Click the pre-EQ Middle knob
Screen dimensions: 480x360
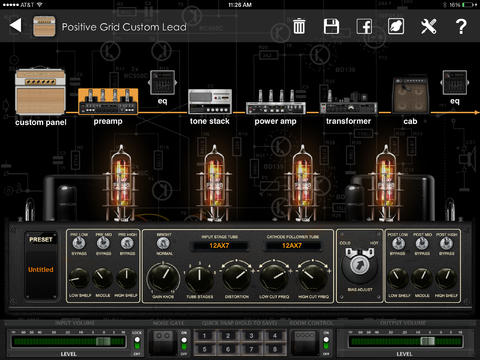tap(103, 278)
